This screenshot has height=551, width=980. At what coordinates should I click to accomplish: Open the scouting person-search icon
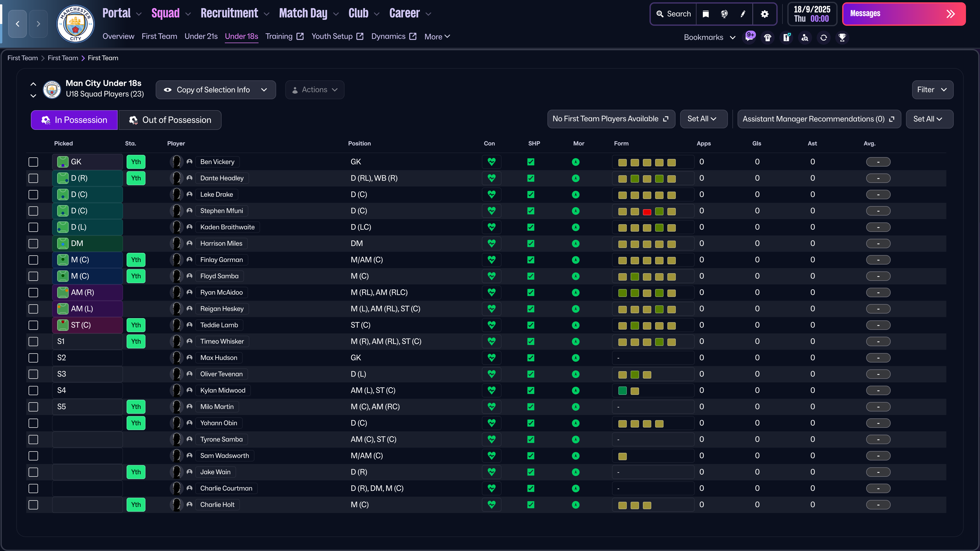coord(805,37)
